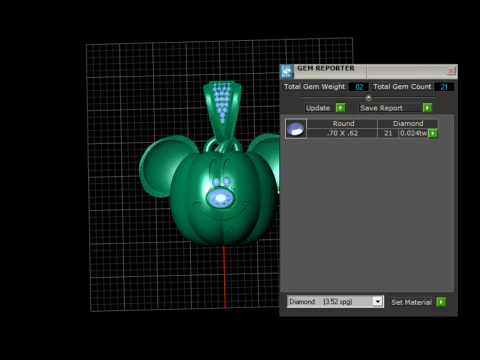This screenshot has height=360, width=480.
Task: Click the Update label
Action: coord(318,108)
